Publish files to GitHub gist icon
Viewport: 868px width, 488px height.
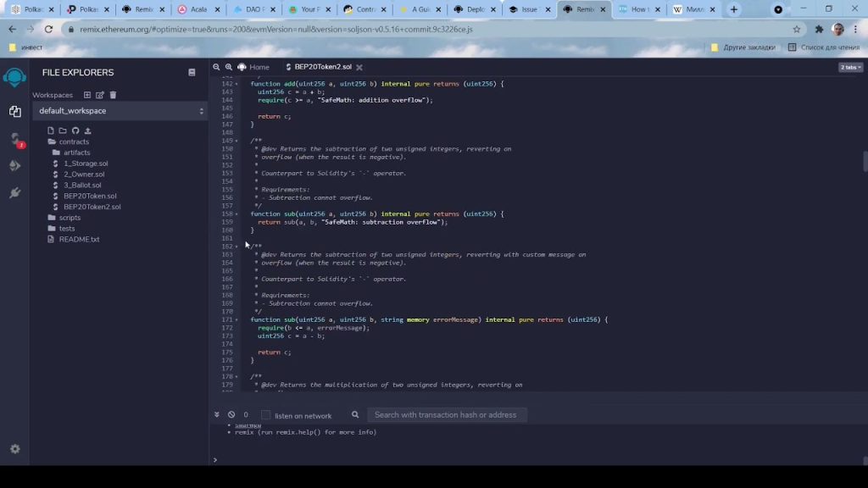[x=75, y=130]
